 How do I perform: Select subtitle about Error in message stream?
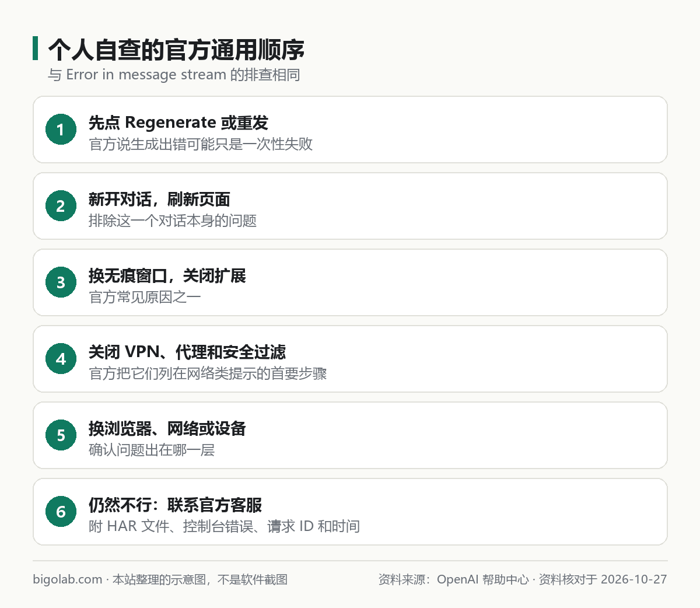[174, 75]
